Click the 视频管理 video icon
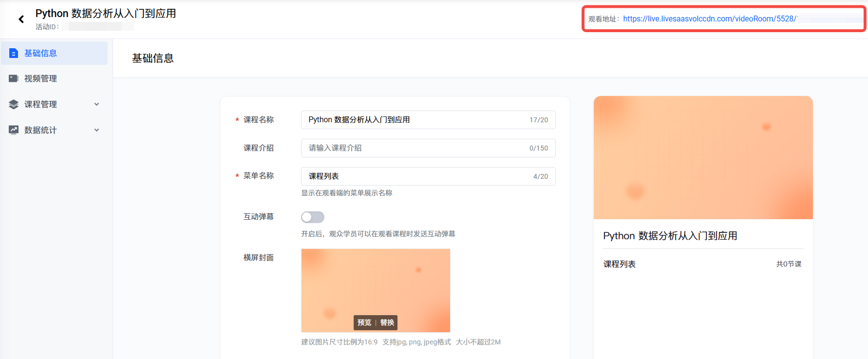Image resolution: width=868 pixels, height=359 pixels. [x=14, y=78]
